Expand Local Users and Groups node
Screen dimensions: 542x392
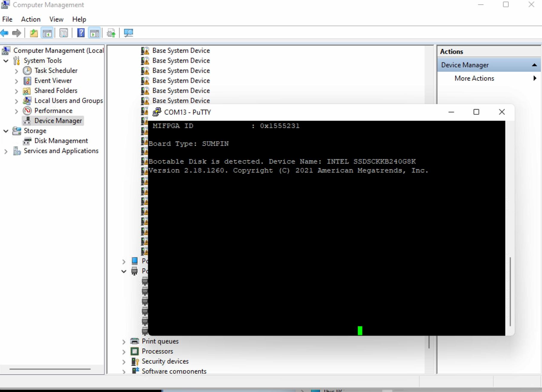[16, 101]
